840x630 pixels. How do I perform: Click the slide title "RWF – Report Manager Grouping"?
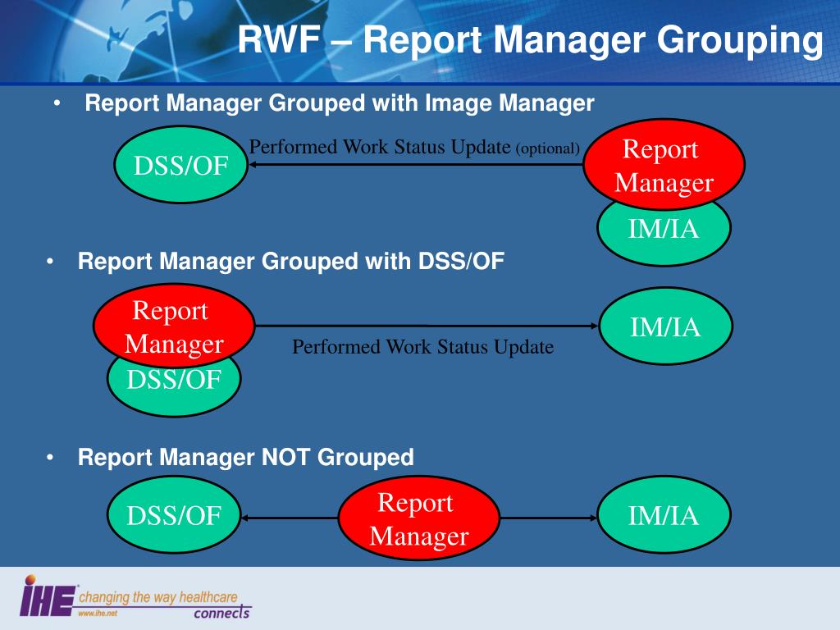coord(531,39)
